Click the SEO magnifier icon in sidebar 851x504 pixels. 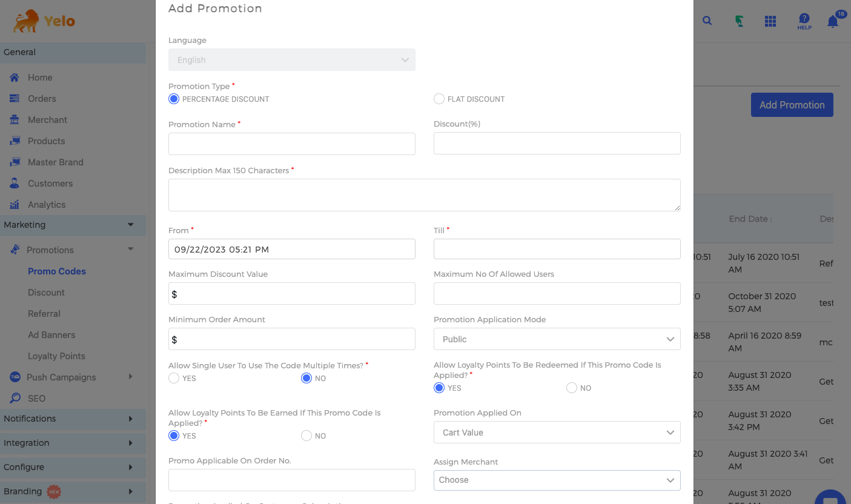click(x=15, y=399)
